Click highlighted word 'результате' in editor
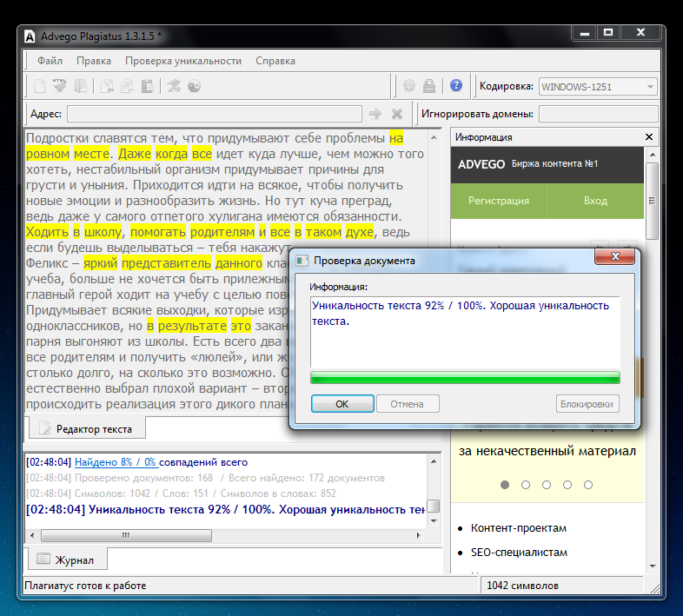The height and width of the screenshot is (616, 683). [192, 326]
